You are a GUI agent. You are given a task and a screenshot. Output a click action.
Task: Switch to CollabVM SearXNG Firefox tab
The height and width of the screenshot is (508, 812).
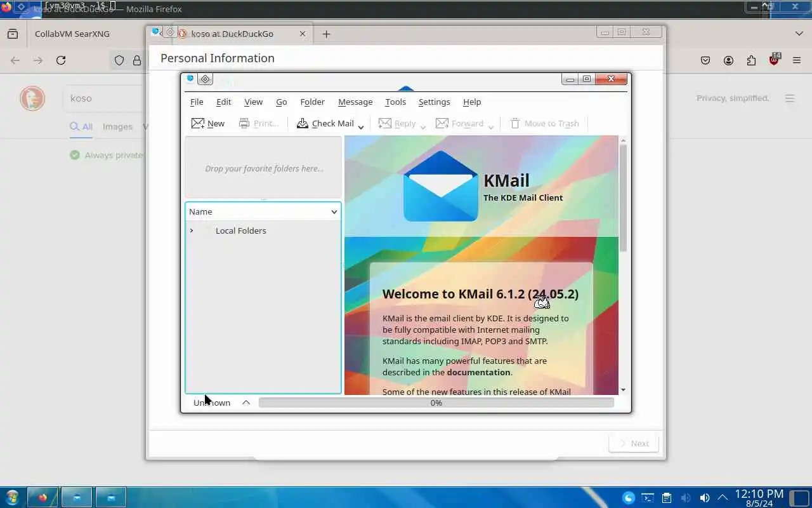click(x=72, y=34)
